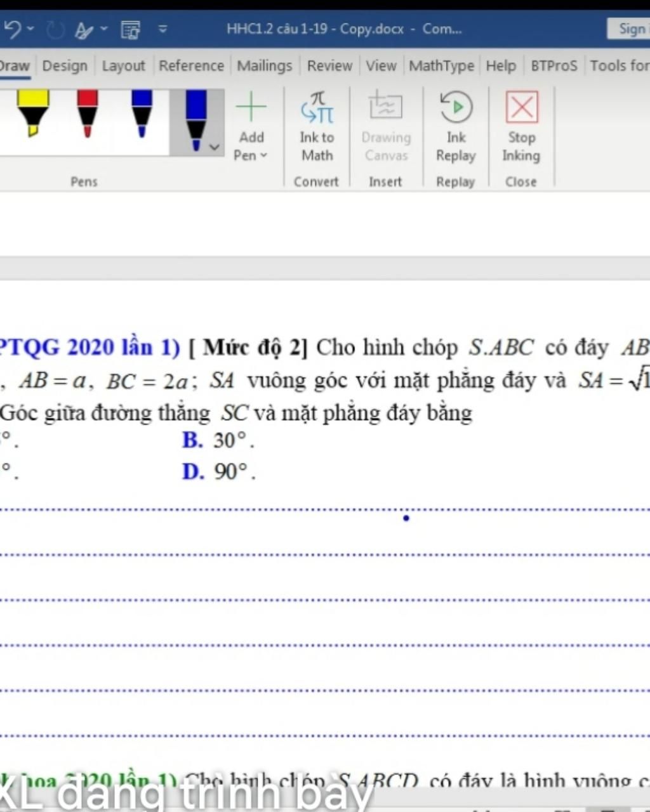Open the Layout tab

point(123,66)
